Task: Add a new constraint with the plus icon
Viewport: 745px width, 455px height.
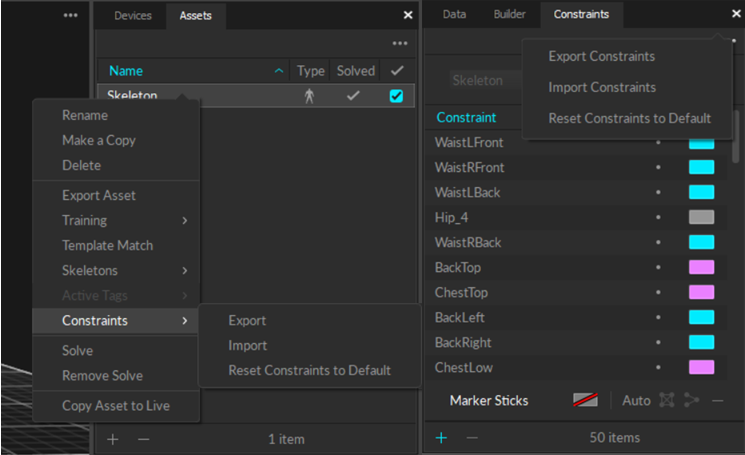Action: click(x=441, y=437)
